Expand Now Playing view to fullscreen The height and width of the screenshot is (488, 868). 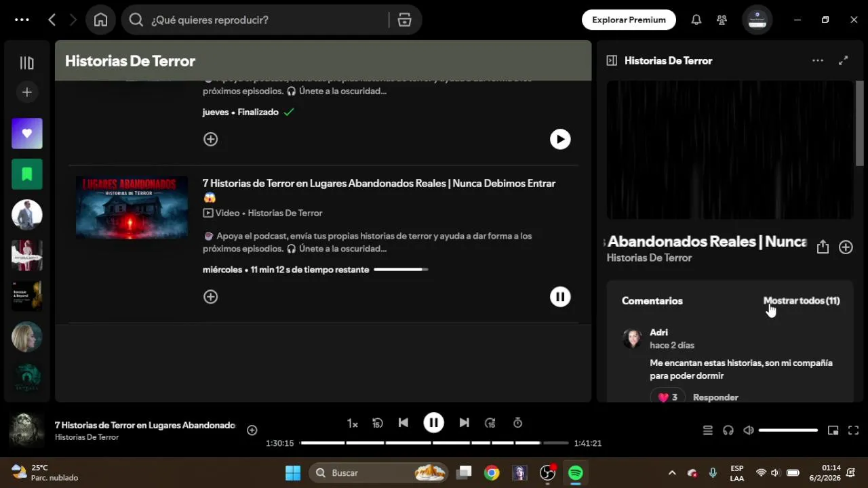843,60
